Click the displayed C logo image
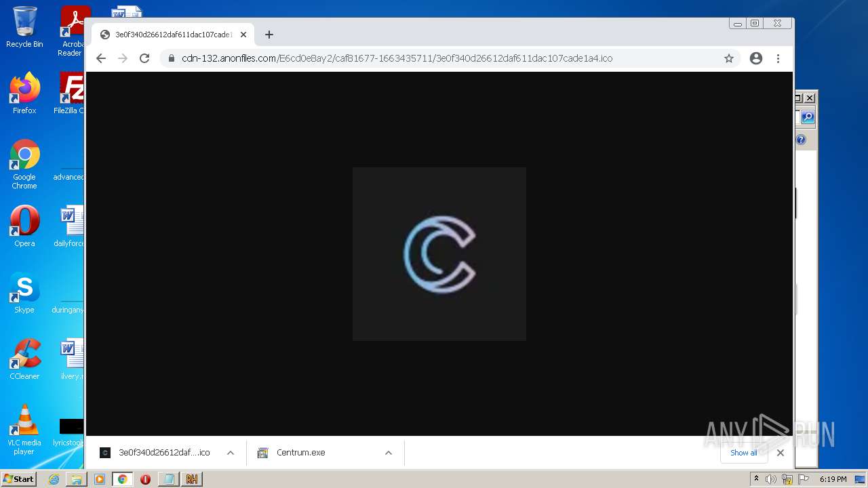 click(439, 254)
